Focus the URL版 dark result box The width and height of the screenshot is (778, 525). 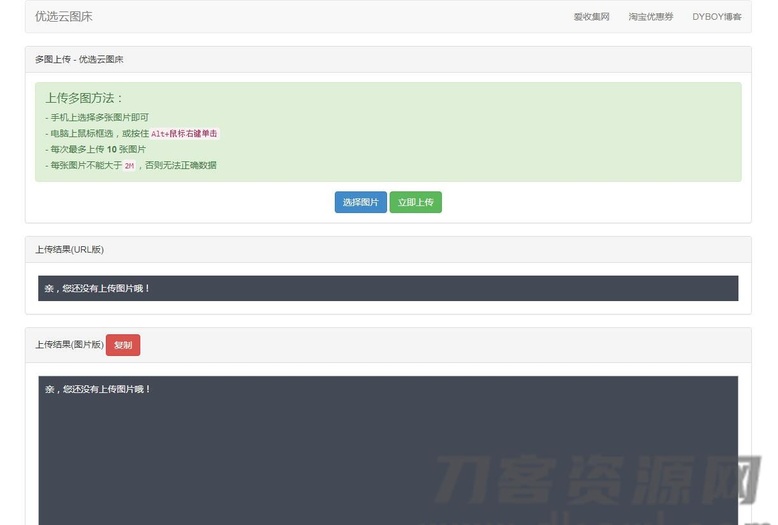coord(388,288)
